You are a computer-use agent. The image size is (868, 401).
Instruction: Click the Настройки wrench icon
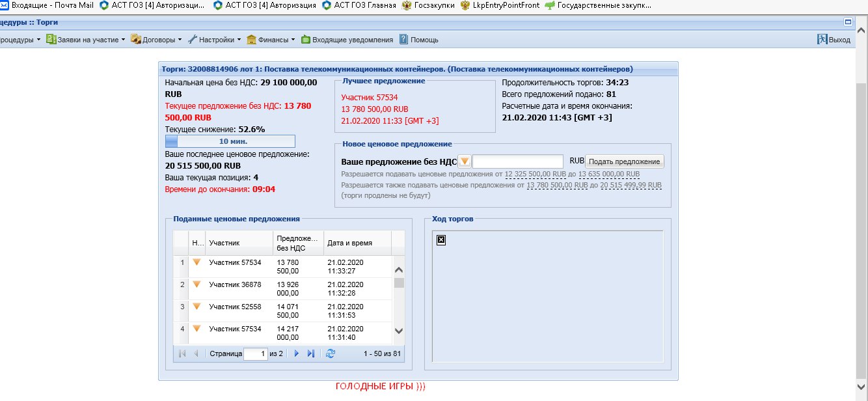192,39
